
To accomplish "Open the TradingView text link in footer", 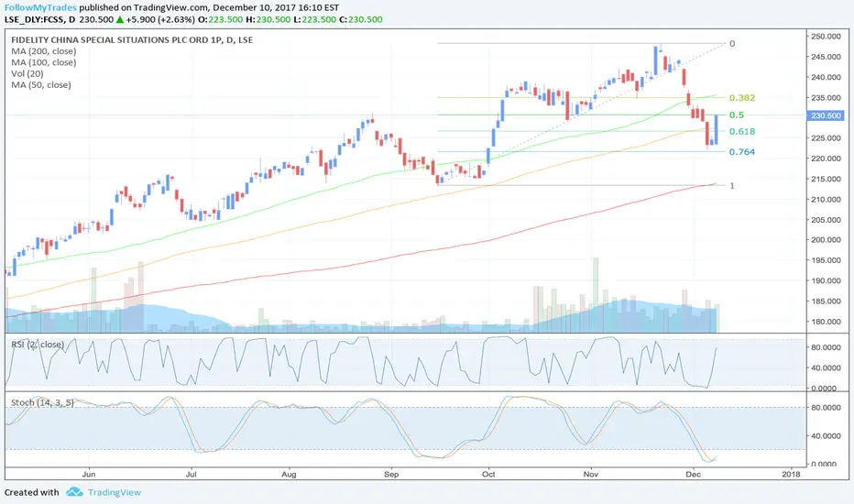I will (x=115, y=492).
